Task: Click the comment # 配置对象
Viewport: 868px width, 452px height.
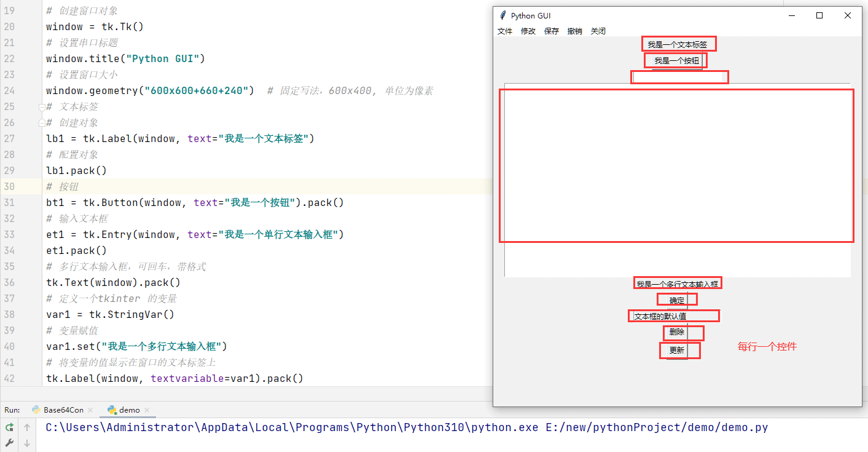Action: click(72, 154)
